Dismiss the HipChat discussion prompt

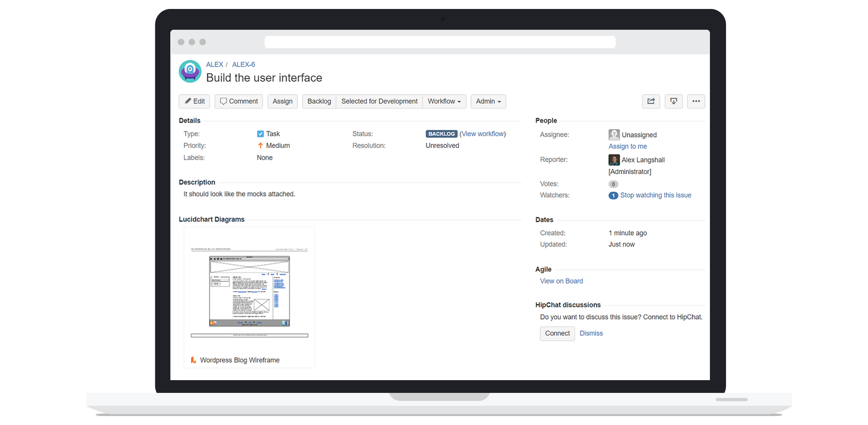coord(591,333)
